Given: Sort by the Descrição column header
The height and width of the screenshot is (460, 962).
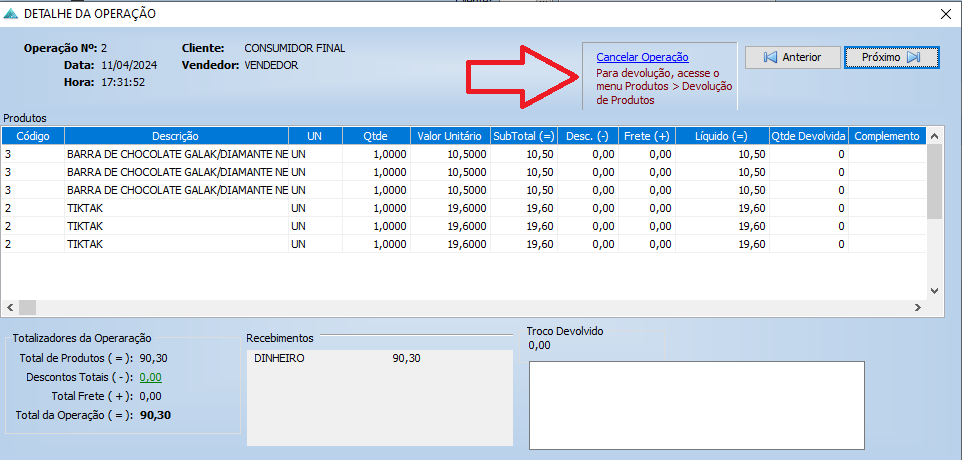Looking at the screenshot, I should [x=176, y=136].
